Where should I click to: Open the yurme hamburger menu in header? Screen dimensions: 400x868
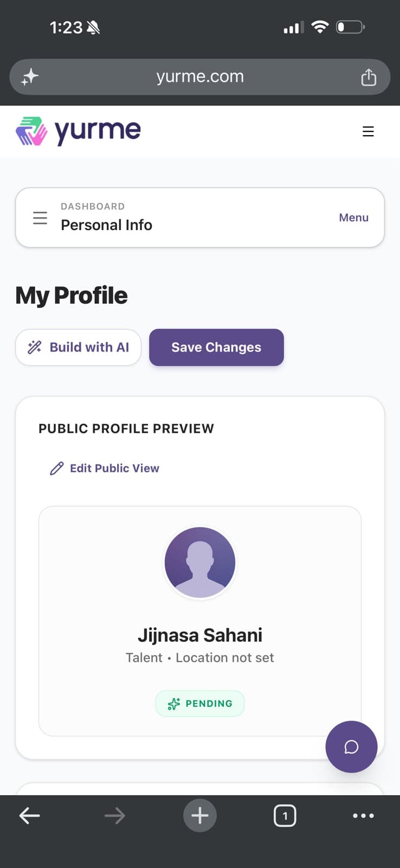click(x=368, y=131)
